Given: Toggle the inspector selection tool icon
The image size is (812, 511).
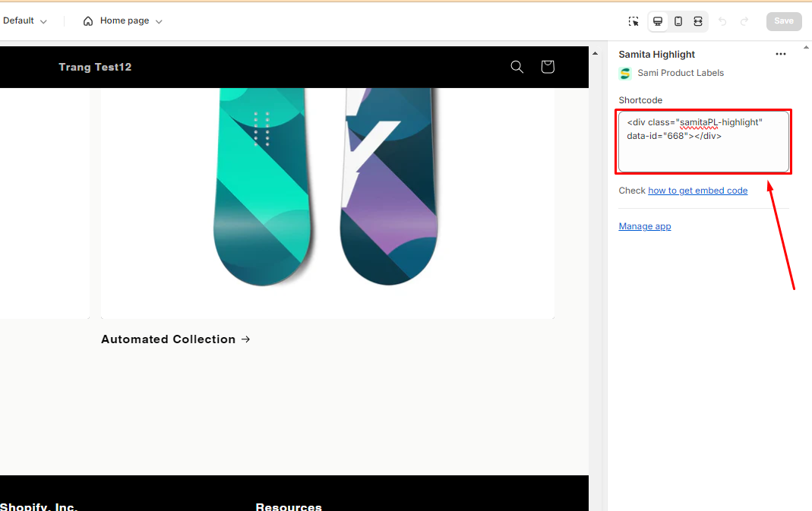Looking at the screenshot, I should (x=633, y=21).
